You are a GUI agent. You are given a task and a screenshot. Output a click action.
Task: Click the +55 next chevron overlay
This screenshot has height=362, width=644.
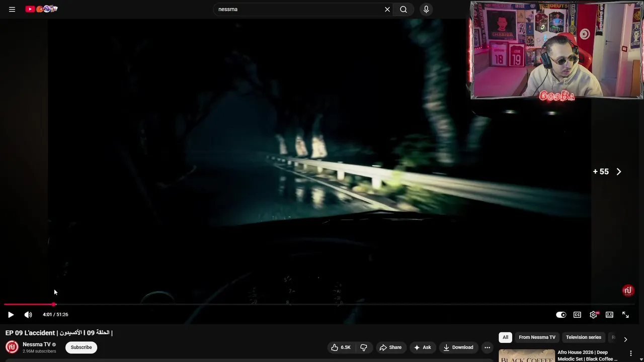[607, 171]
